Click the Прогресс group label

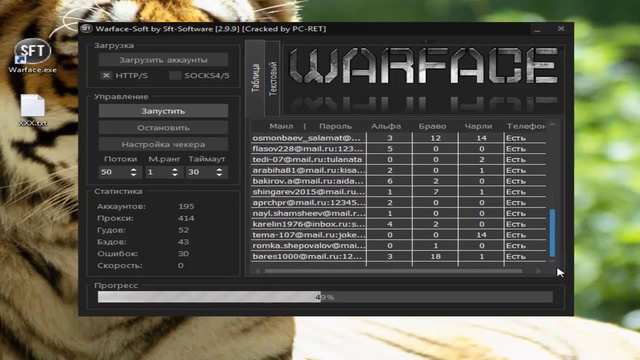(116, 286)
